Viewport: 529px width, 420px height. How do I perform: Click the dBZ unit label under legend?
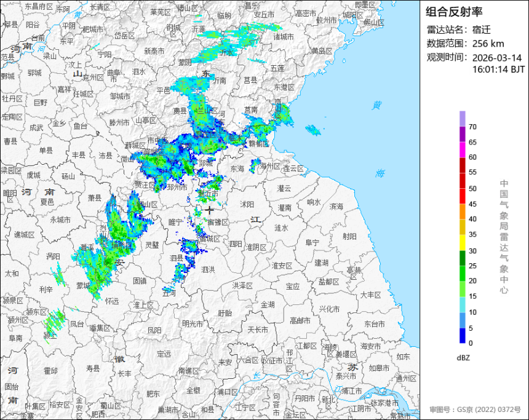[x=463, y=358]
